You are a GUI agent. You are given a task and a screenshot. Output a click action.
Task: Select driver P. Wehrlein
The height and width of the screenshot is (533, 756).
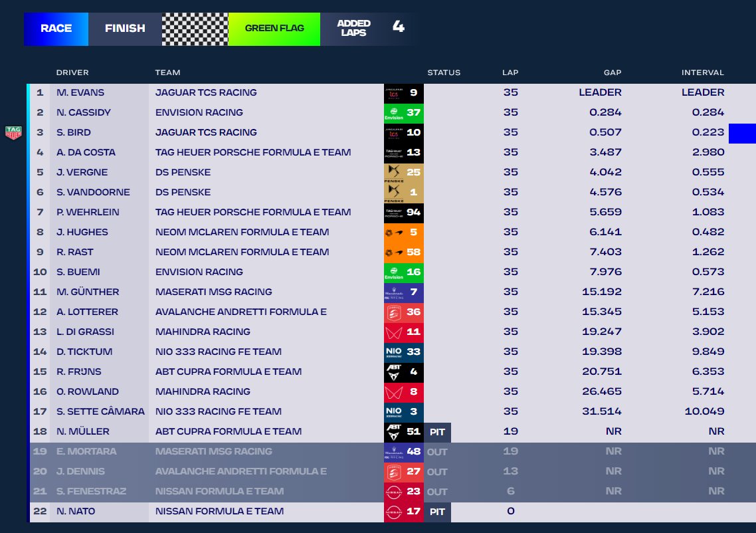point(88,212)
